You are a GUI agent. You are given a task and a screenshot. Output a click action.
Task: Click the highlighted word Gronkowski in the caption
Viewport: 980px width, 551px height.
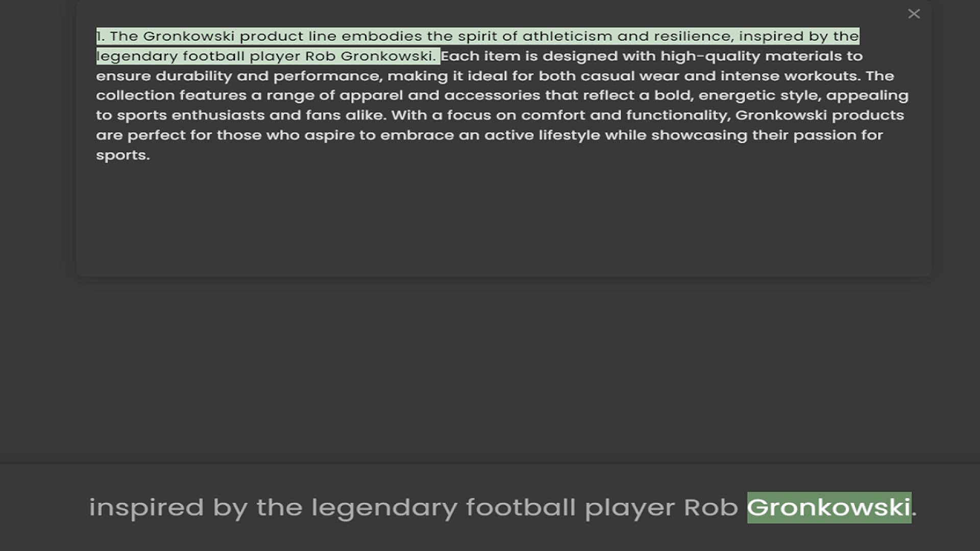(x=828, y=507)
